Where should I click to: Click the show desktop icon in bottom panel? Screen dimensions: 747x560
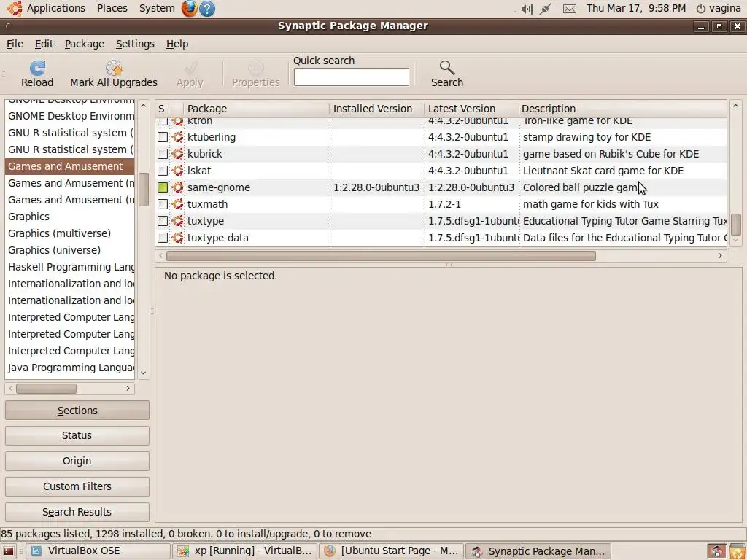[x=9, y=551]
